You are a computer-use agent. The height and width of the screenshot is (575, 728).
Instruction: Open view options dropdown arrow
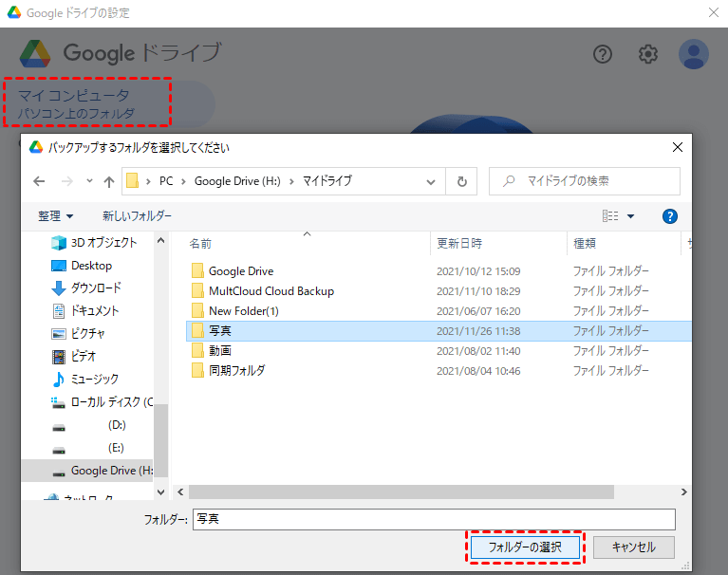[630, 215]
